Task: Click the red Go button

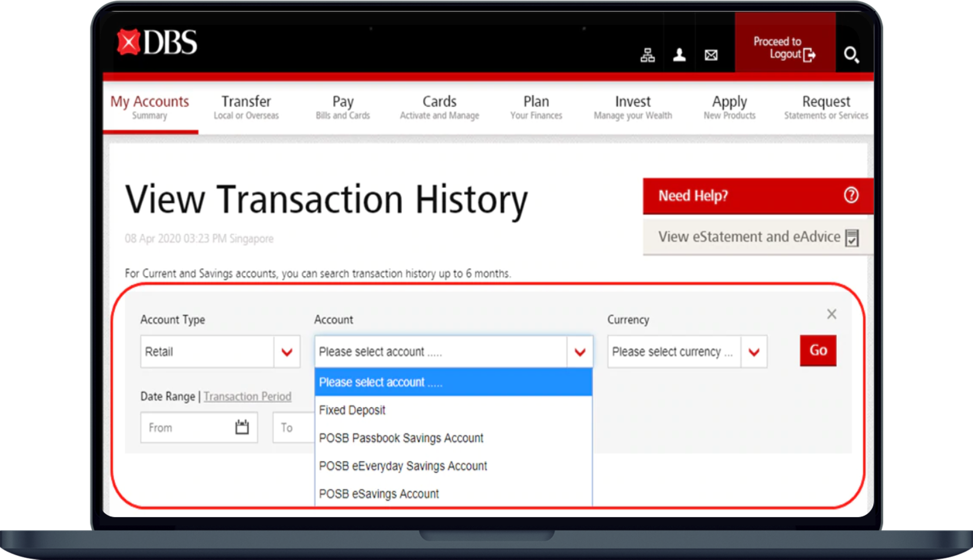Action: [818, 350]
